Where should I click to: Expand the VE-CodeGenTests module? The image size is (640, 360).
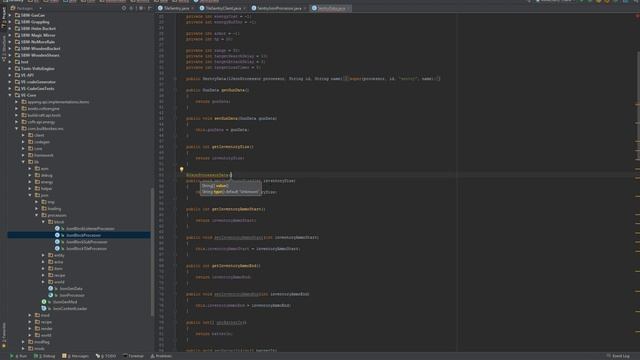point(10,89)
